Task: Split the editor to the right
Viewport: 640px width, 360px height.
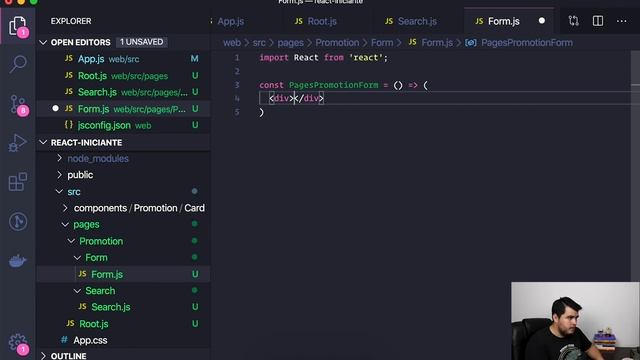Action: (598, 21)
